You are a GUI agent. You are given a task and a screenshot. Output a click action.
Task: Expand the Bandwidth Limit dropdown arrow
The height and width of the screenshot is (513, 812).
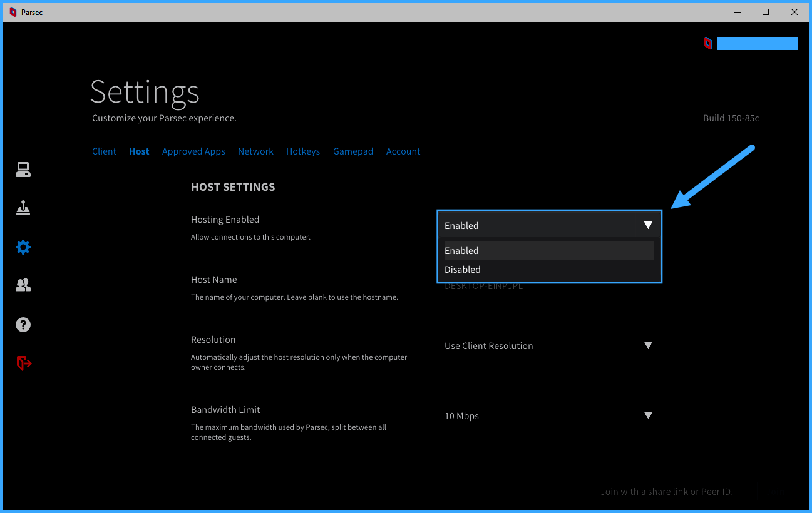click(648, 415)
